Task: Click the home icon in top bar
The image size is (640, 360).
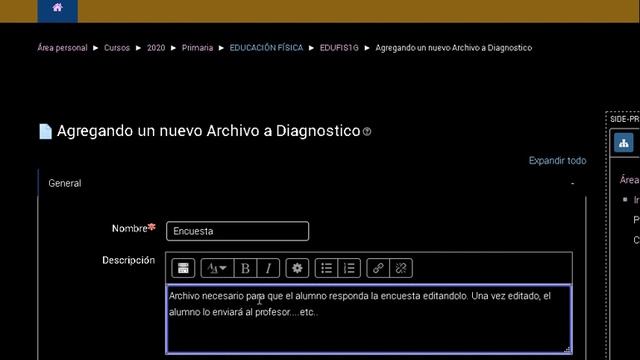Action: point(58,8)
